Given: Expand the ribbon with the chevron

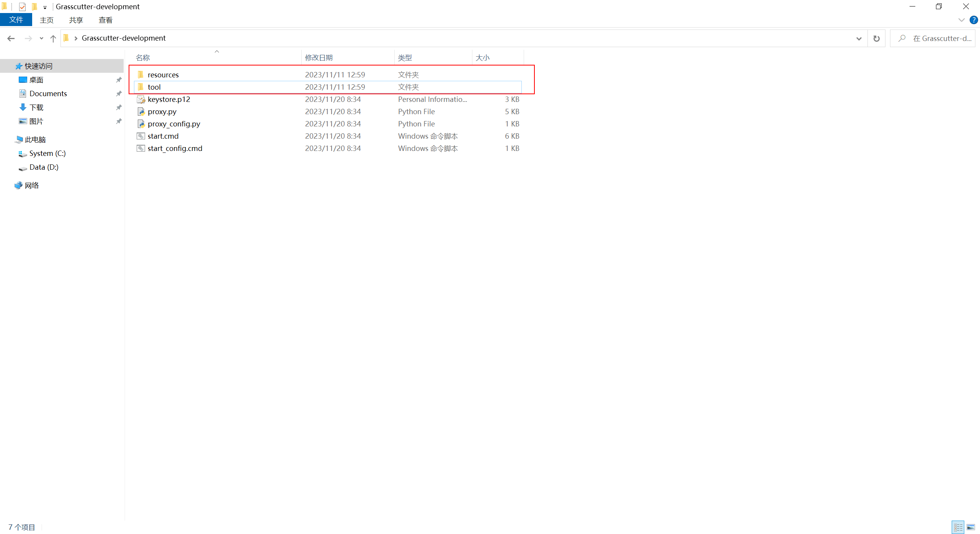Looking at the screenshot, I should coord(961,20).
